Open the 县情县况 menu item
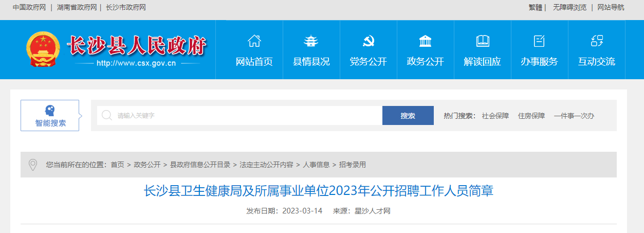The image size is (644, 233). [x=311, y=62]
